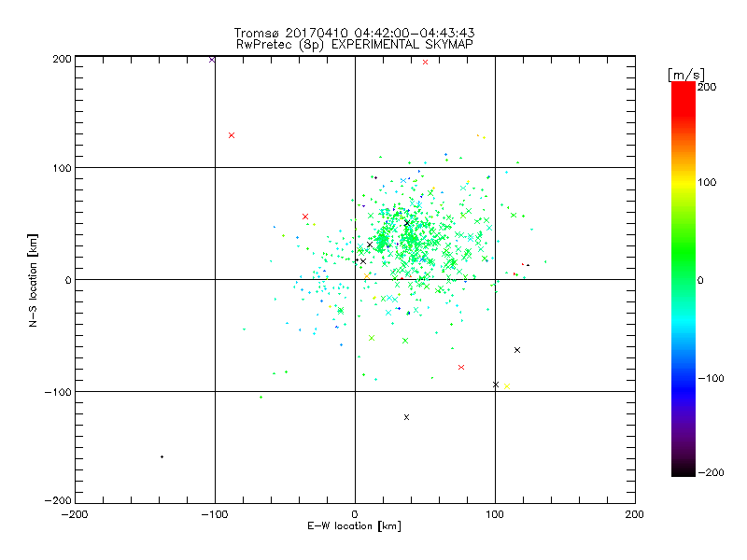Click the colorbar label '0'

tap(700, 280)
